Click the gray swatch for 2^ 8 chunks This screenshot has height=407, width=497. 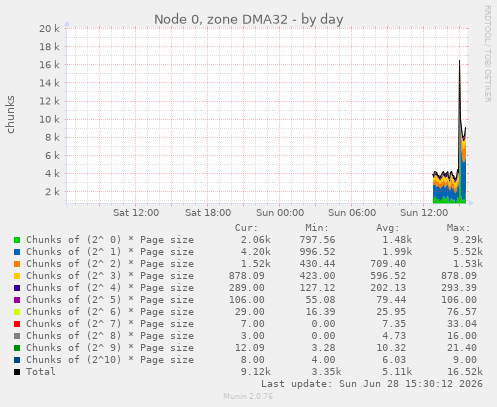(x=17, y=336)
